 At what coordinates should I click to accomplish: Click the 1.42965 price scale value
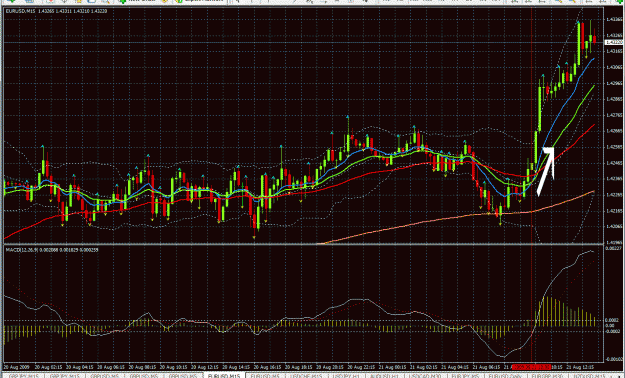coord(614,83)
